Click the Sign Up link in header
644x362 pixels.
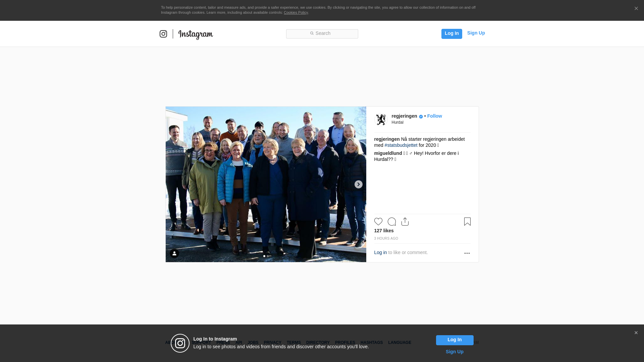(x=476, y=33)
